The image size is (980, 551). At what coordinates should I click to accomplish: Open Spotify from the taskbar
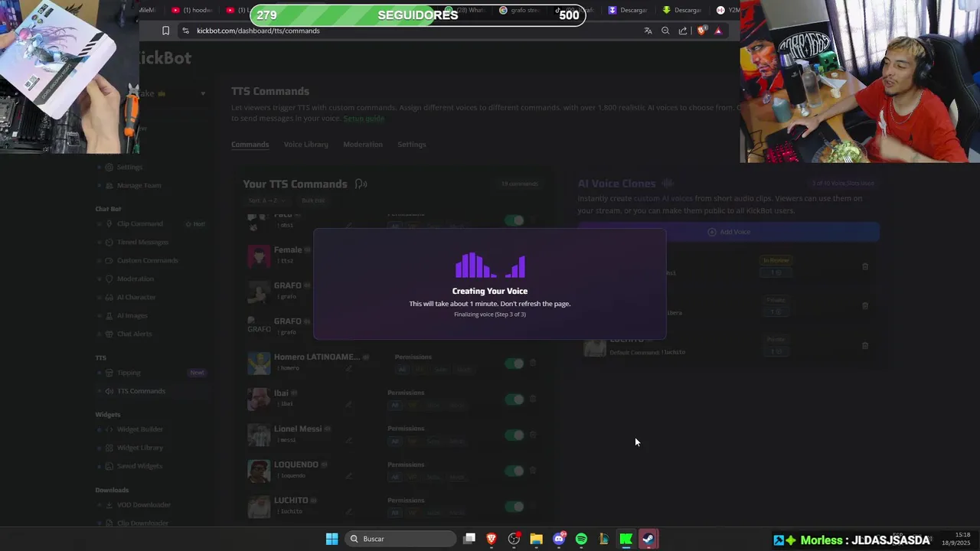[x=581, y=539]
